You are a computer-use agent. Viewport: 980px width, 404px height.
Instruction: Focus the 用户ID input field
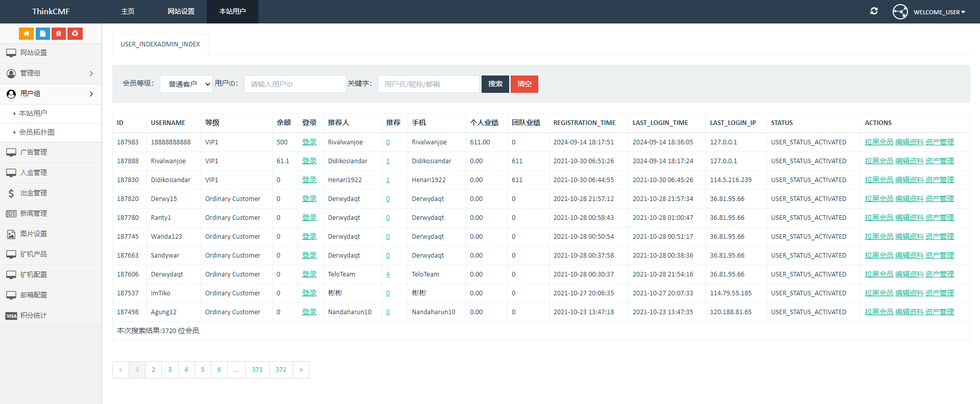click(x=295, y=84)
